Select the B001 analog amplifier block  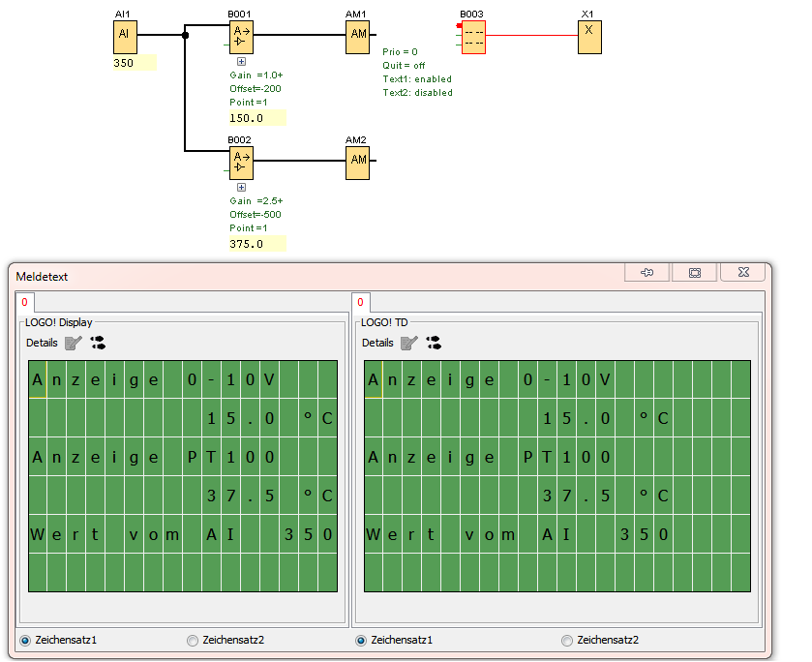click(x=240, y=36)
